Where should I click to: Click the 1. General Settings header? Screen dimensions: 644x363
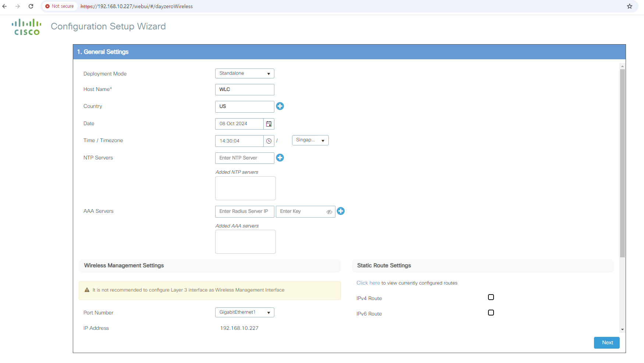(349, 52)
